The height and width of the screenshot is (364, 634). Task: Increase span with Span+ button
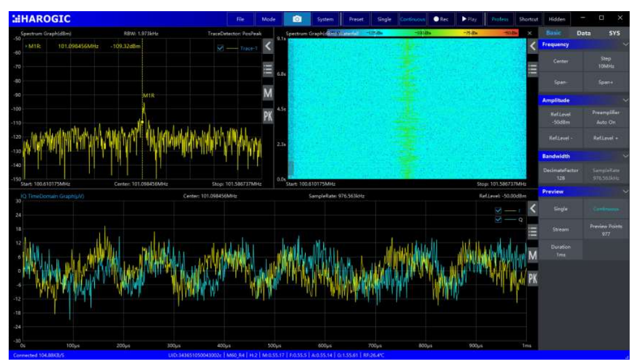click(605, 82)
